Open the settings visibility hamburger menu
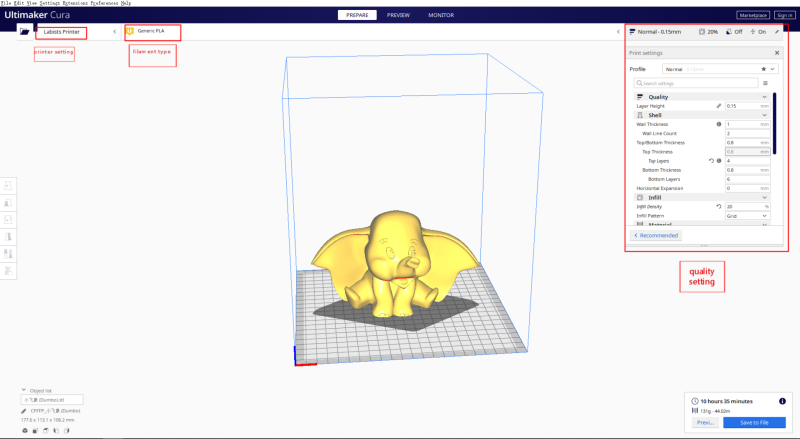This screenshot has width=800, height=439. [x=765, y=83]
